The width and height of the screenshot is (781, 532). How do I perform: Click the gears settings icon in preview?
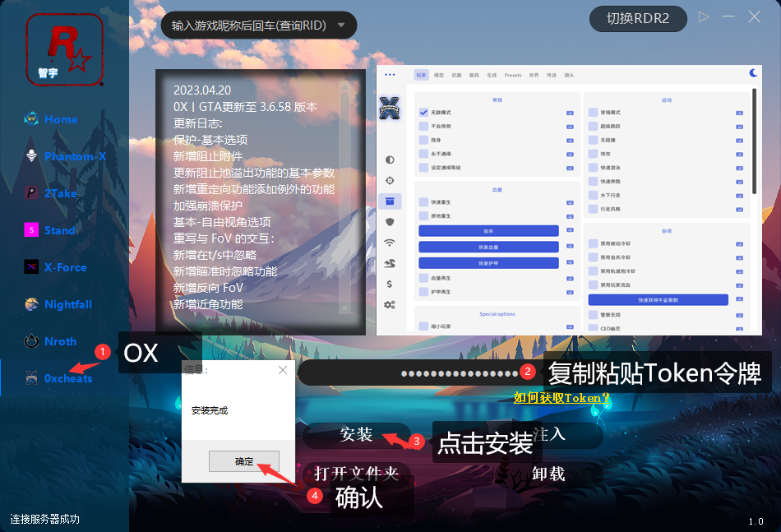pyautogui.click(x=390, y=304)
